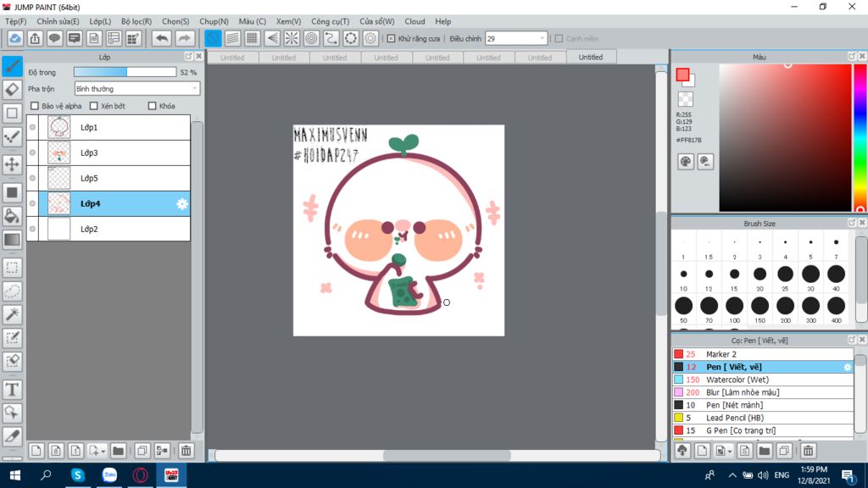This screenshot has height=488, width=868.
Task: Open the Cloud menu
Action: pos(415,21)
